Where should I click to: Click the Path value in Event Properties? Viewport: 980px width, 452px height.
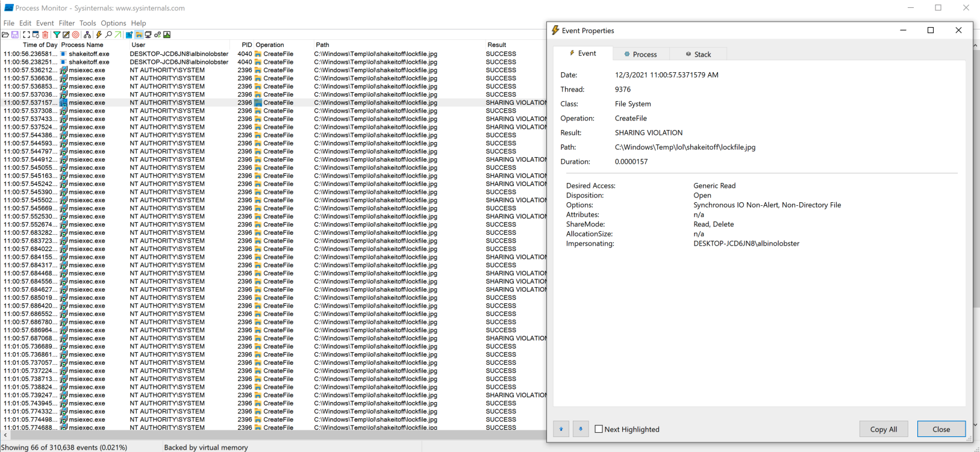coord(685,147)
